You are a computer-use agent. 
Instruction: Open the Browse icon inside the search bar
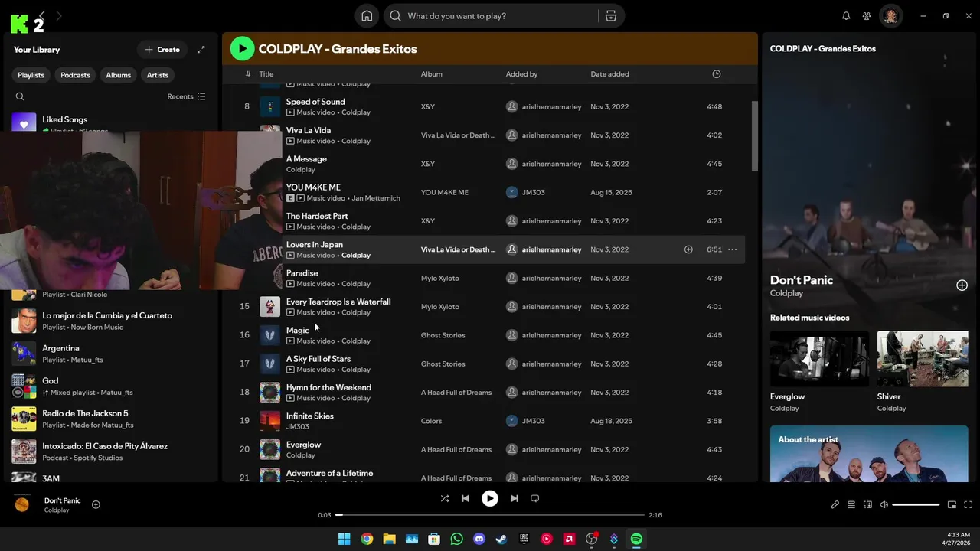610,16
